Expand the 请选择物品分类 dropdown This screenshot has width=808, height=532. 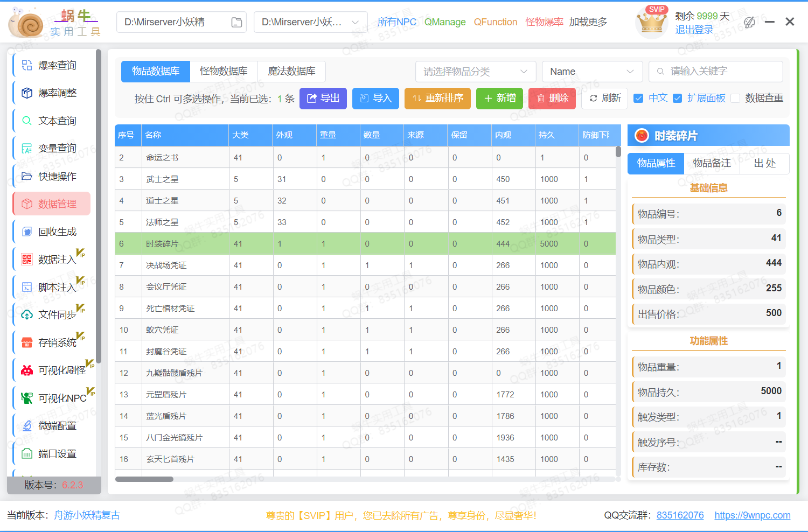tap(475, 72)
